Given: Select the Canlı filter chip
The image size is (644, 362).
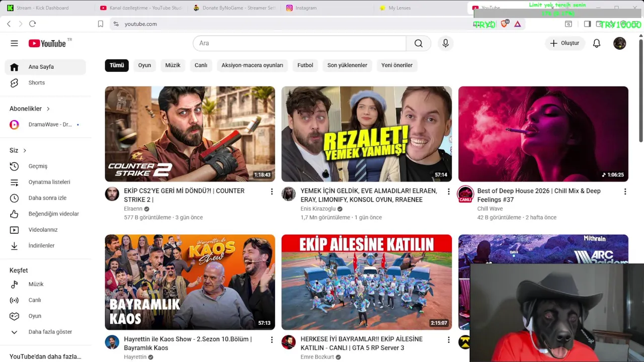Looking at the screenshot, I should point(201,65).
